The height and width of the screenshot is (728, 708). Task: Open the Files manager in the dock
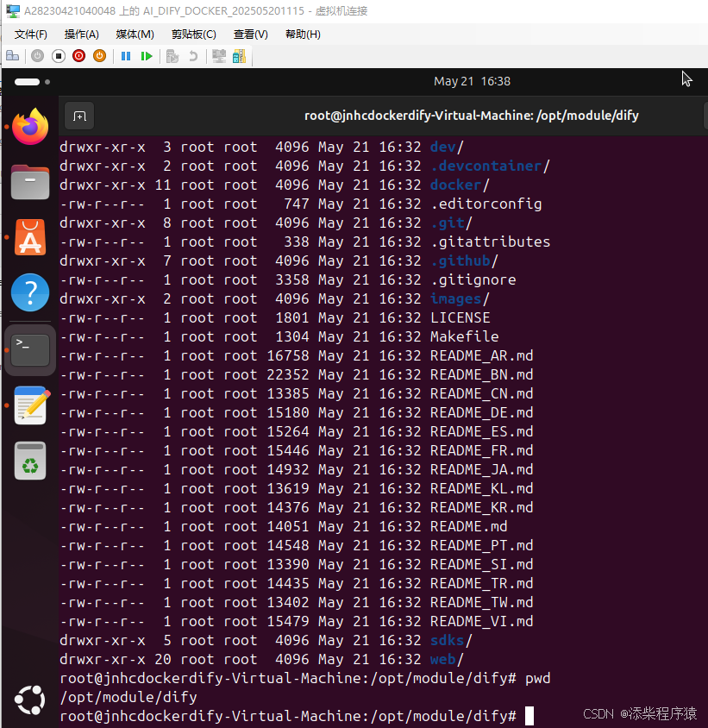[x=30, y=182]
